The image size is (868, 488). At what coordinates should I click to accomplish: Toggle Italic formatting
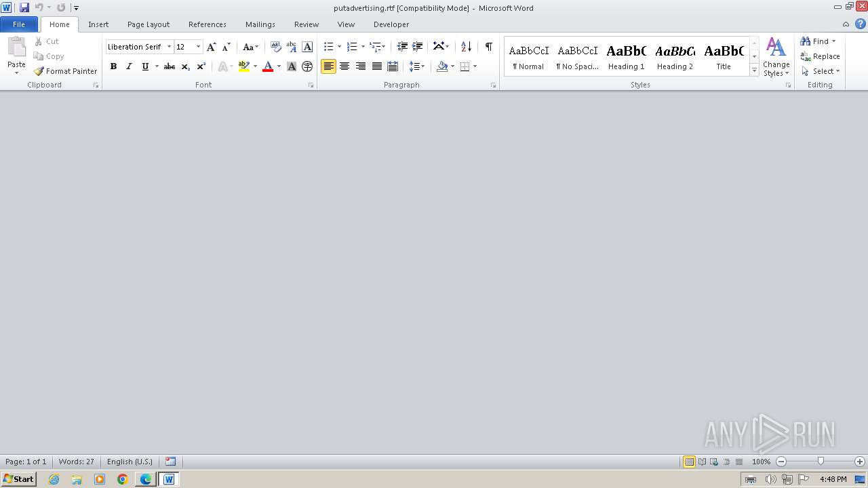tap(129, 66)
